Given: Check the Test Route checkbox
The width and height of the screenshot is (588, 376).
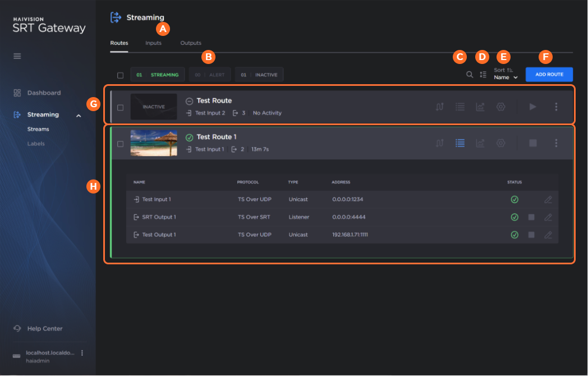Looking at the screenshot, I should tap(120, 107).
